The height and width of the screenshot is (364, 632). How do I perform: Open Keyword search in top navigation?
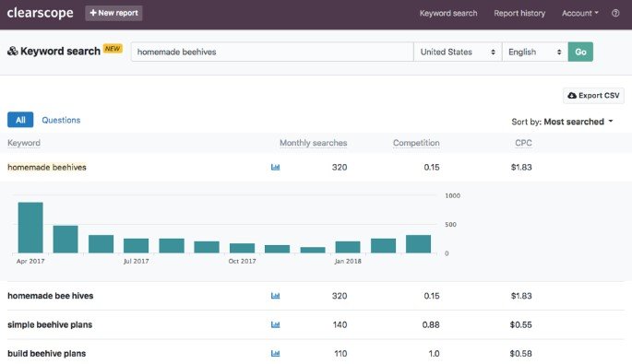tap(448, 13)
